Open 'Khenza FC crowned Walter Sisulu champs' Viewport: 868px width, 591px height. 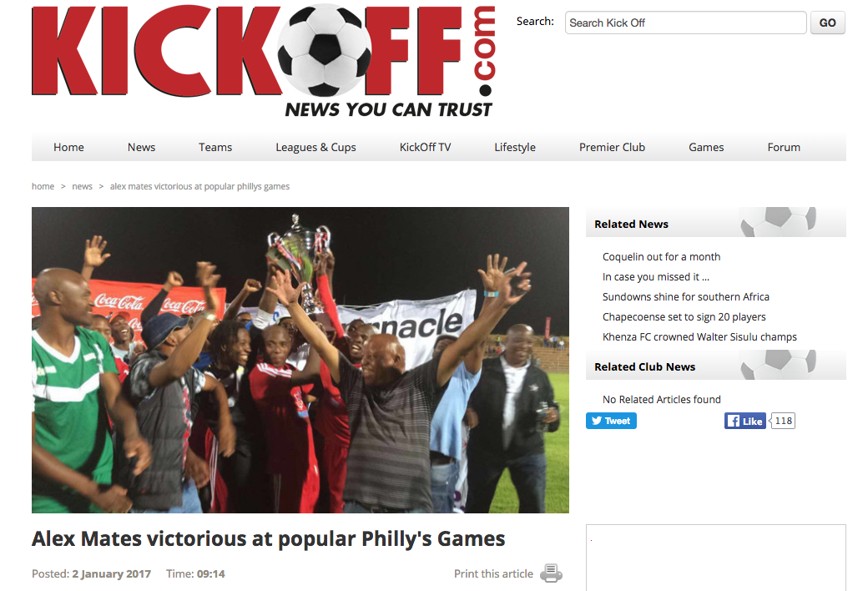pyautogui.click(x=699, y=336)
